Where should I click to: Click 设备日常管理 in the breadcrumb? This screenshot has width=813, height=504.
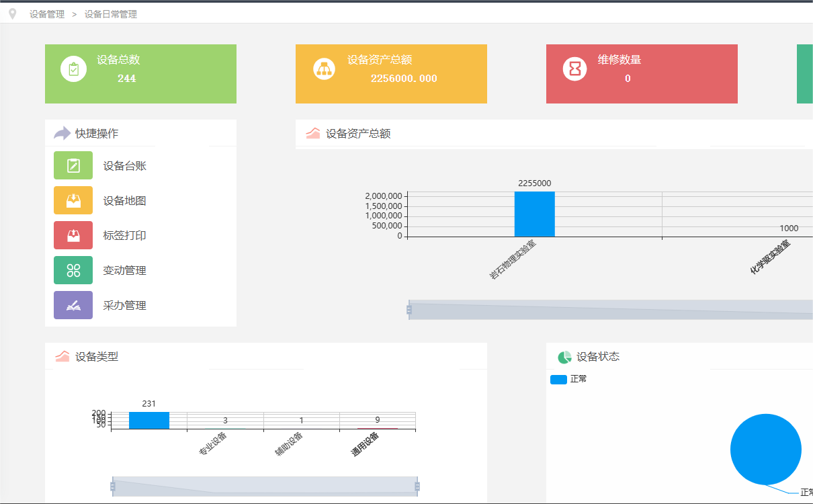(111, 14)
